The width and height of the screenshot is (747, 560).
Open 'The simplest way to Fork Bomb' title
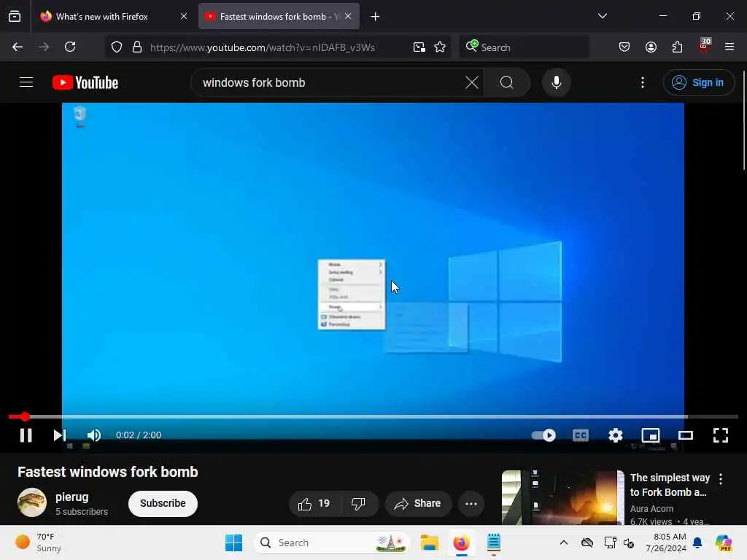pyautogui.click(x=670, y=485)
